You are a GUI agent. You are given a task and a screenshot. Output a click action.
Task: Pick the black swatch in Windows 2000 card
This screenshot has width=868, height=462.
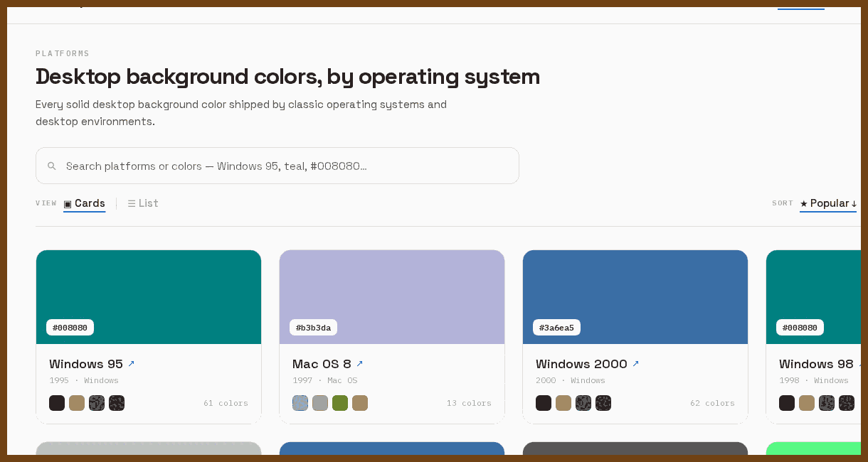click(x=544, y=403)
